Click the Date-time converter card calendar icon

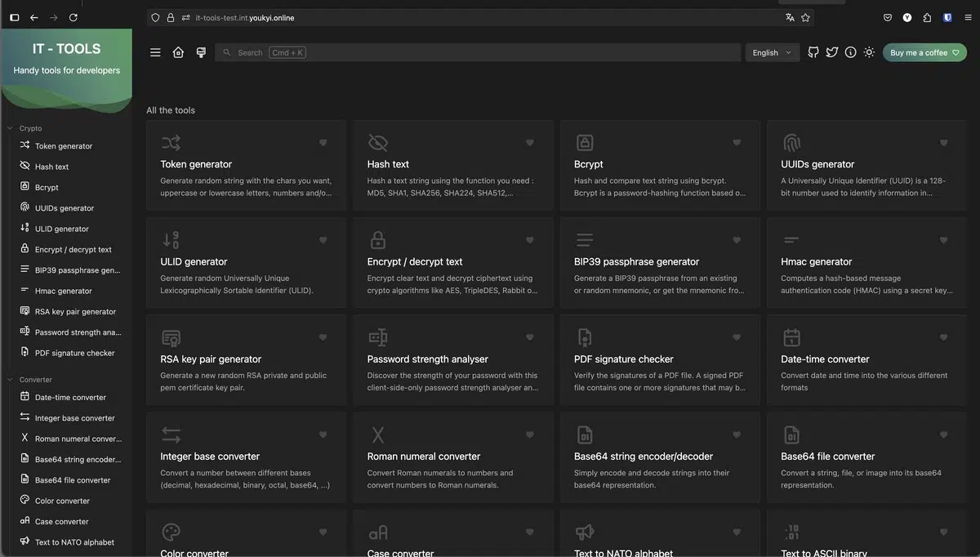[x=791, y=337]
